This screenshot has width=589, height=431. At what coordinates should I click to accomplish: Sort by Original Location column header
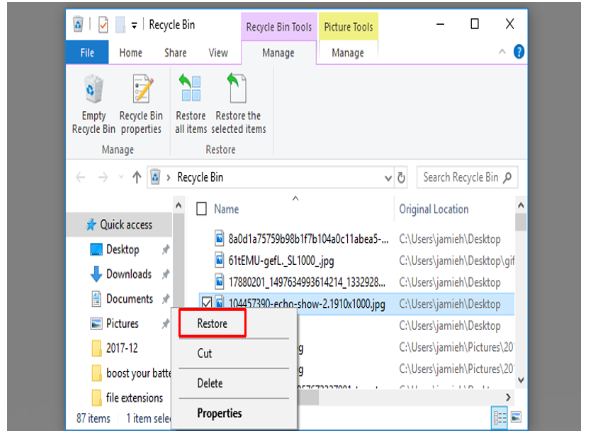433,209
